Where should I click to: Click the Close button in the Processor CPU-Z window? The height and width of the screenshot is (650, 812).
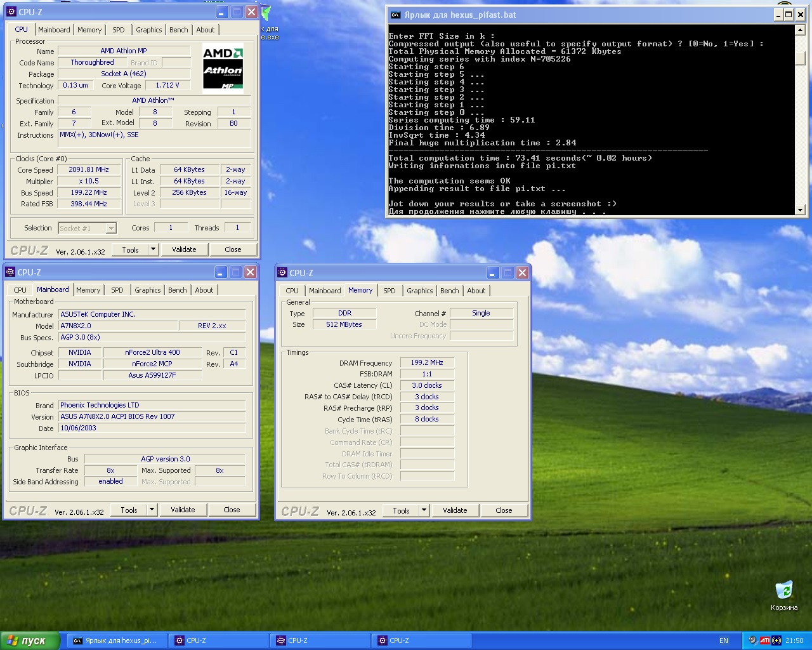click(233, 249)
